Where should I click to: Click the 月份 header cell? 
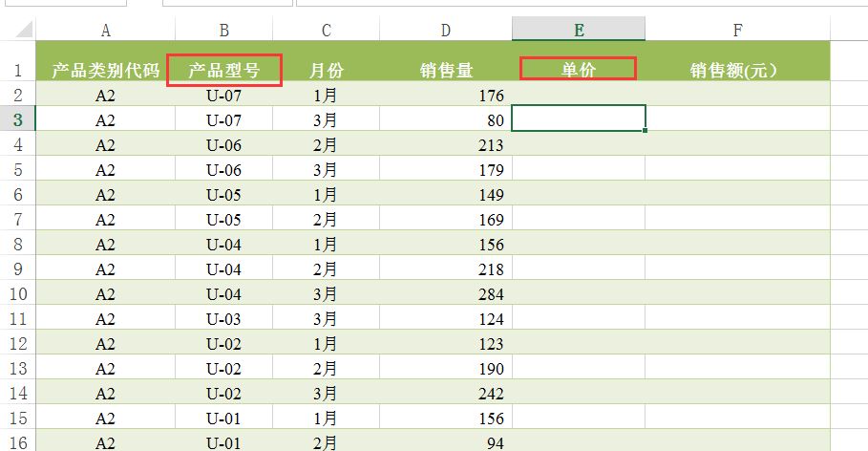326,61
